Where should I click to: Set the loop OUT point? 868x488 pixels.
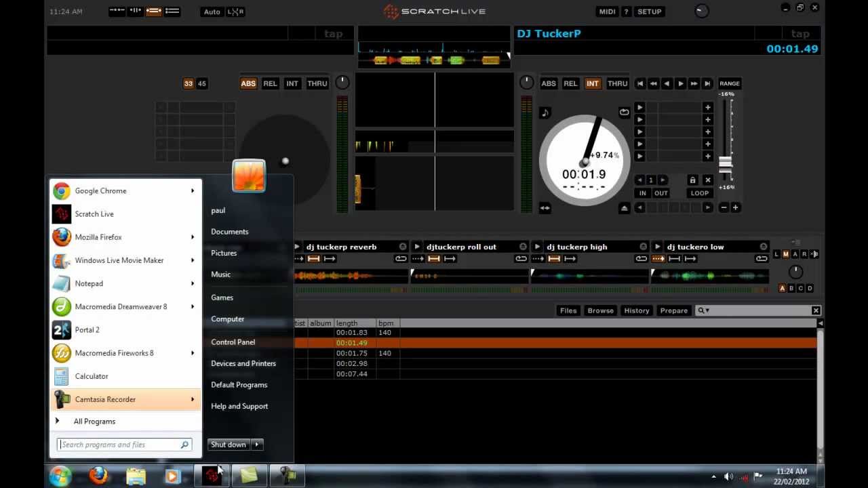[660, 193]
